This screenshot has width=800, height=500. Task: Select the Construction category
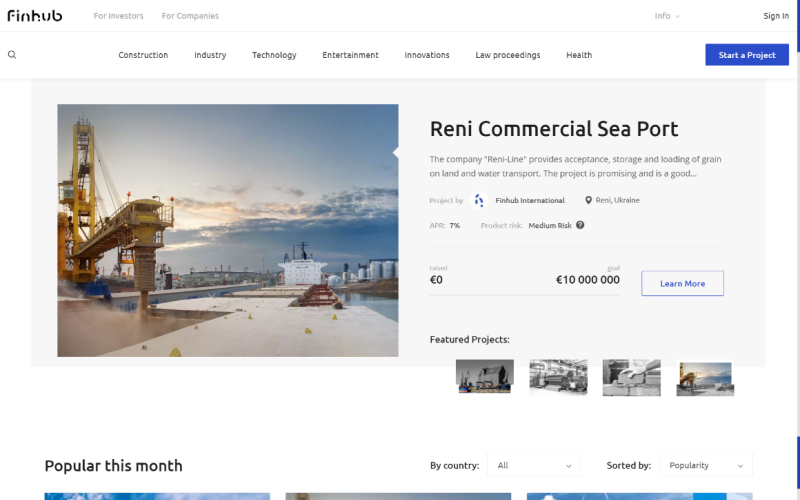pyautogui.click(x=143, y=55)
